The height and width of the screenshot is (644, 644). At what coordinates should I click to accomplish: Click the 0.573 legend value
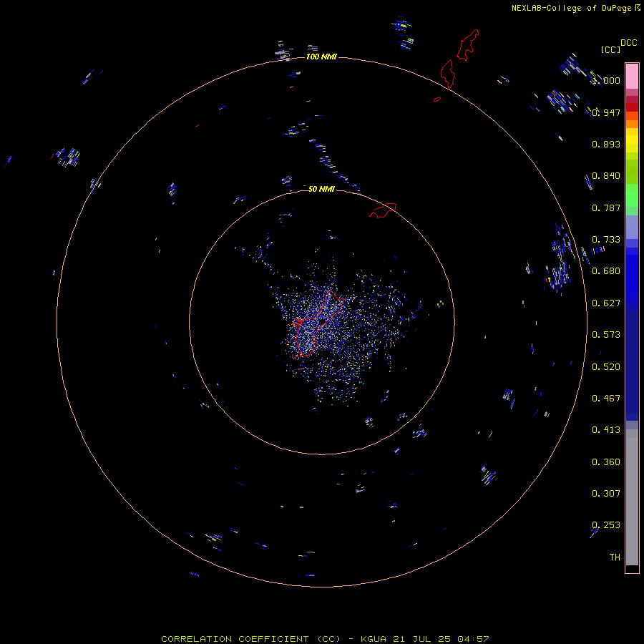(x=606, y=335)
